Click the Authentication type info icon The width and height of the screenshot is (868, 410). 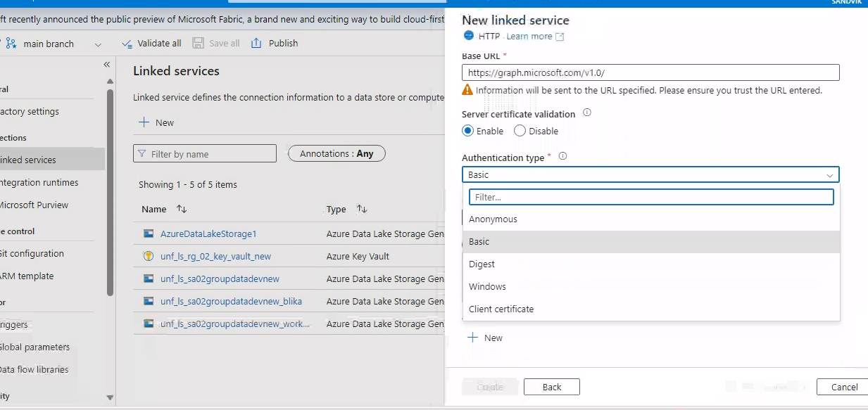(x=562, y=157)
